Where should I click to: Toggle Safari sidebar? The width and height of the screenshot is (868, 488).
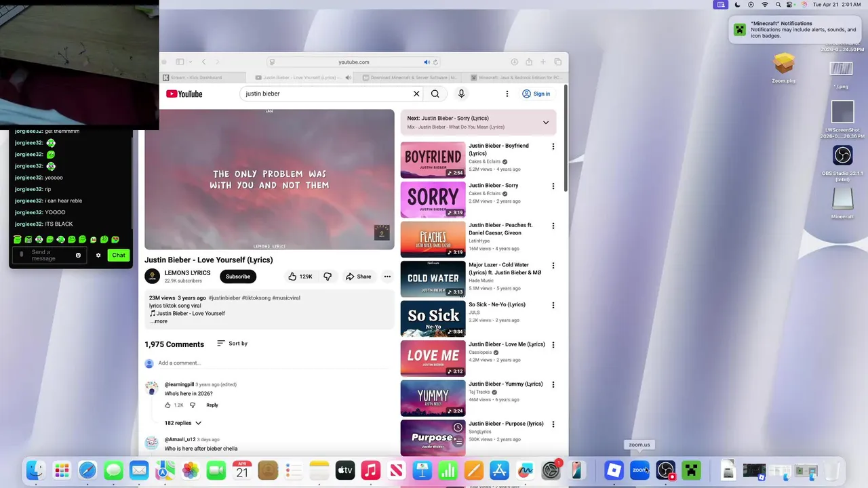(x=180, y=62)
